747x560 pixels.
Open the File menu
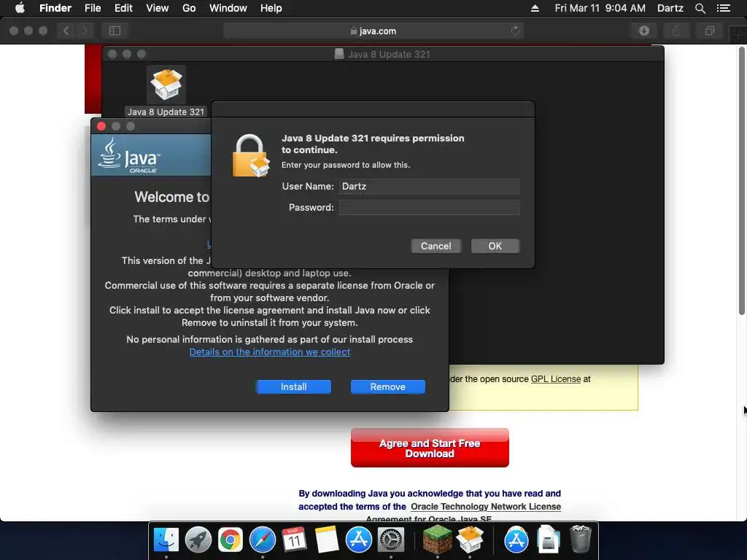[x=93, y=8]
